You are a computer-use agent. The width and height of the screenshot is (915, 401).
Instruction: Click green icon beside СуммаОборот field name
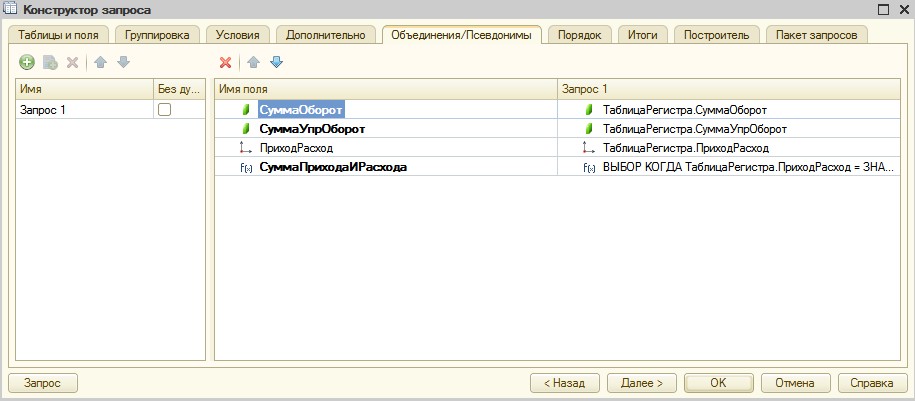(x=246, y=109)
